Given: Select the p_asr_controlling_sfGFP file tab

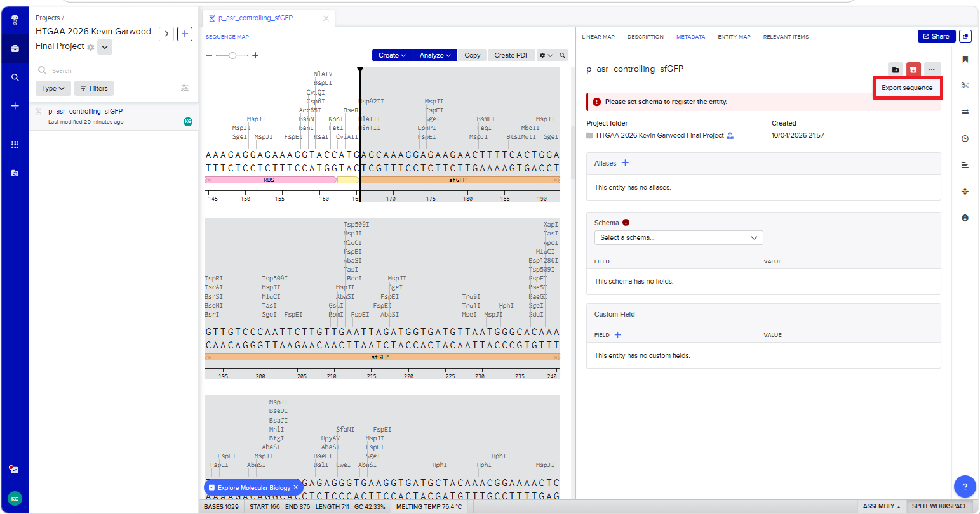Looking at the screenshot, I should coord(255,18).
